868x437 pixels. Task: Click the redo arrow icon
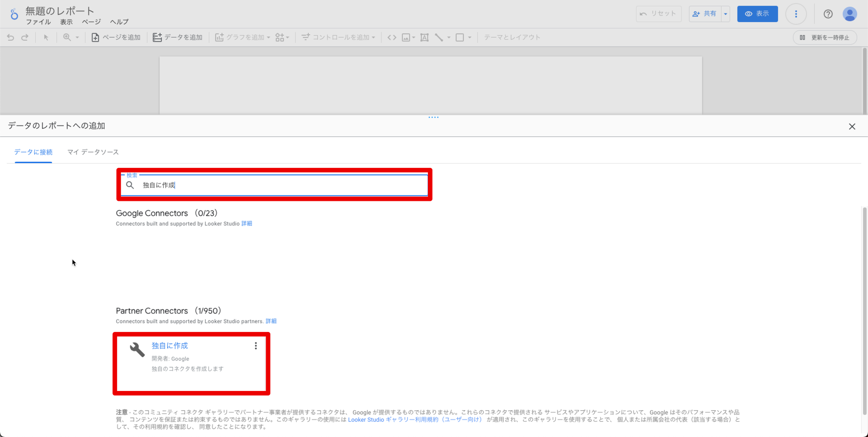(25, 37)
